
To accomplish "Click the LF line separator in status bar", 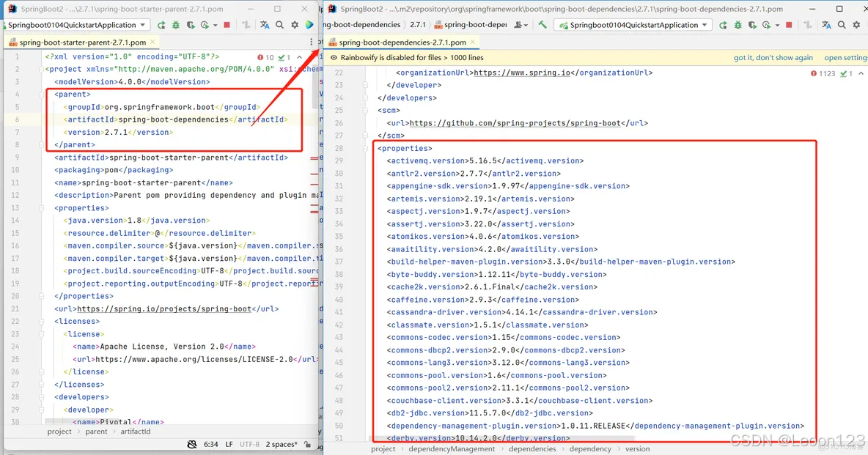I will pyautogui.click(x=229, y=444).
